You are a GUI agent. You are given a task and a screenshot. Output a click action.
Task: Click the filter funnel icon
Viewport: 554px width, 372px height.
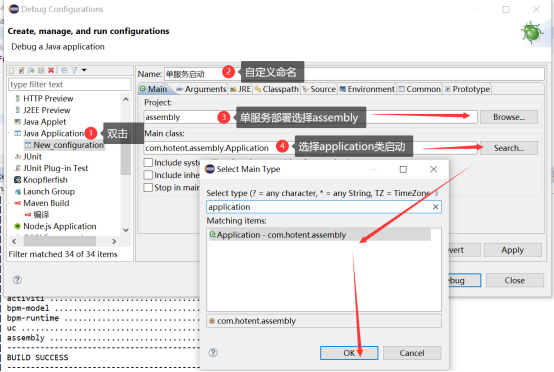click(x=74, y=70)
